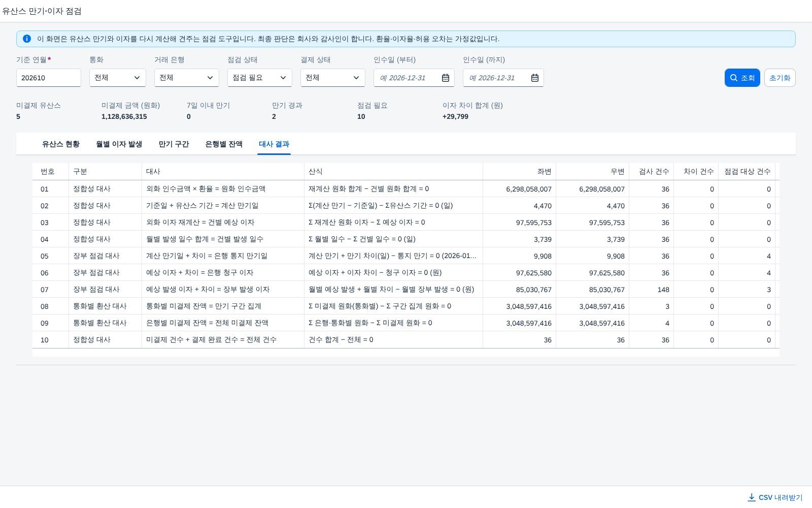
Task: Click the 이자 차이 합계 value +29,799
Action: [456, 116]
